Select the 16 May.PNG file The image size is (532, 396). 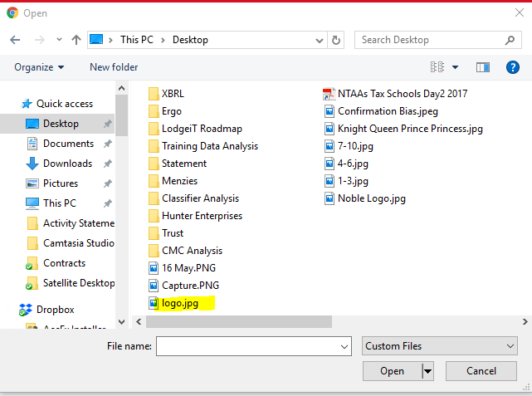[183, 268]
